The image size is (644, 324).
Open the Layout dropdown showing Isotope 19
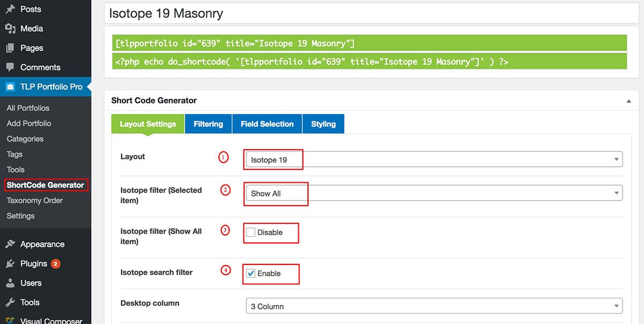pos(434,160)
